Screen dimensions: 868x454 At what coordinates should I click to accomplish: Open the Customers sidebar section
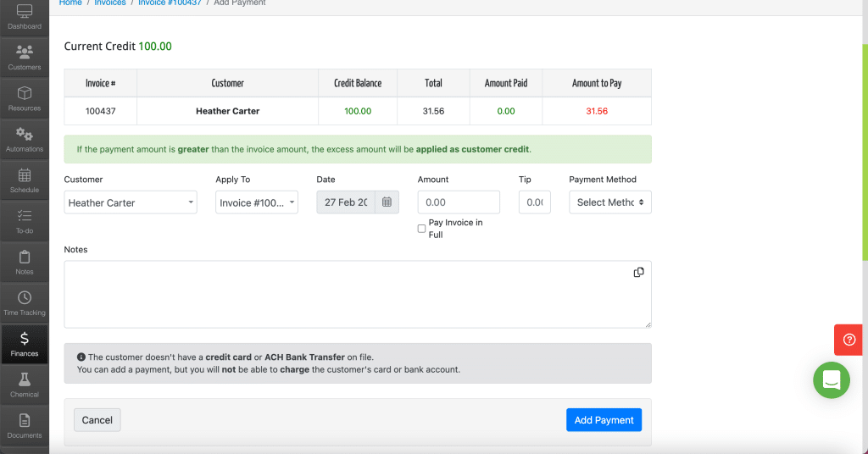point(25,58)
